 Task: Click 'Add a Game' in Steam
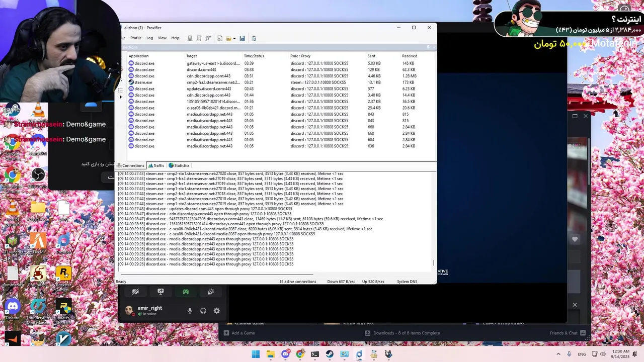coord(239,333)
